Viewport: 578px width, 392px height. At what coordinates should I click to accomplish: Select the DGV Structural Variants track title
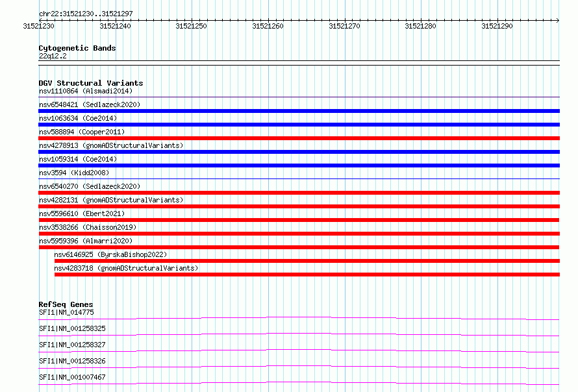tap(91, 83)
